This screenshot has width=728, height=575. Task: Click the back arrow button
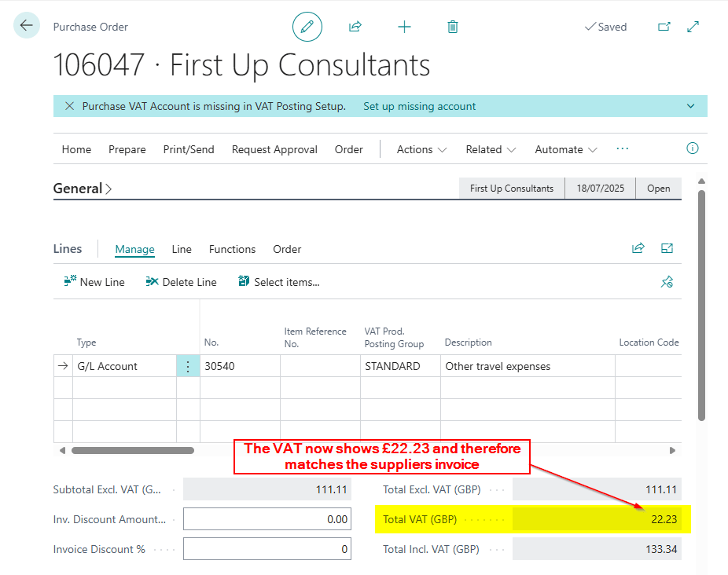(x=27, y=26)
